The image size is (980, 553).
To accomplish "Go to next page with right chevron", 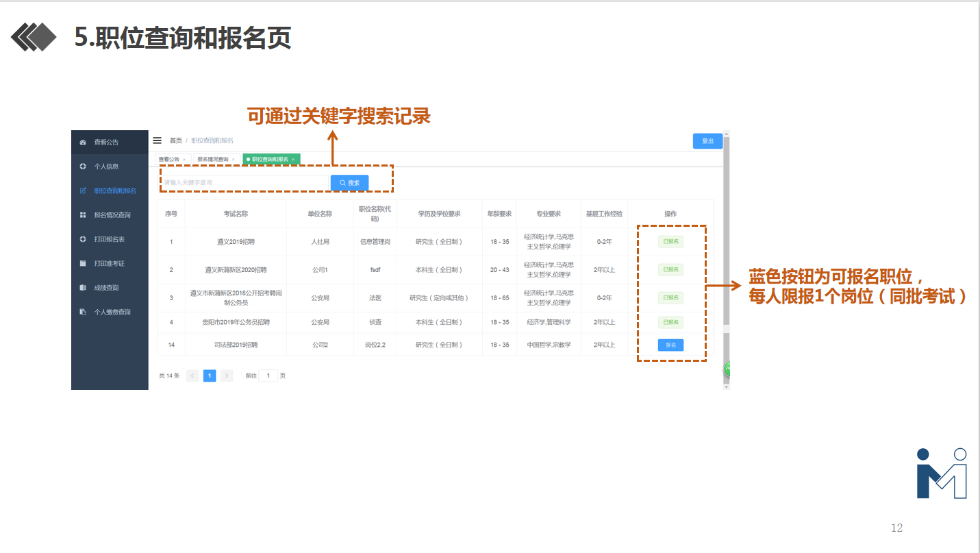I will [x=227, y=376].
